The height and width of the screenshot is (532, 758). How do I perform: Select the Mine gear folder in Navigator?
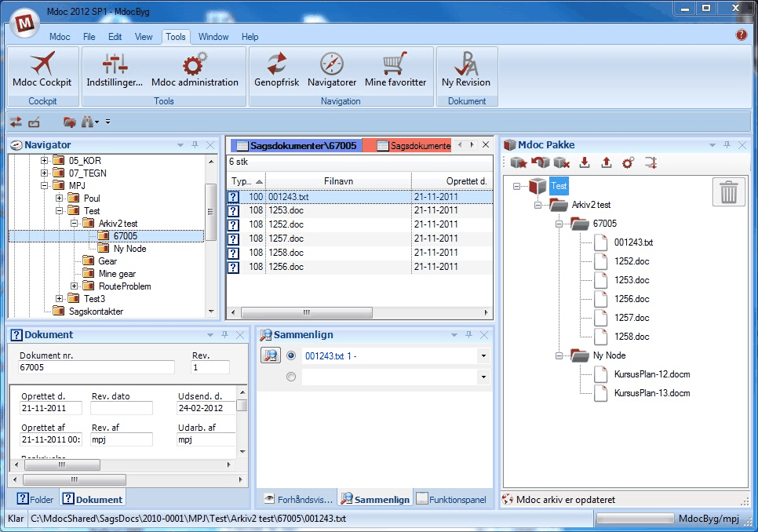[117, 274]
